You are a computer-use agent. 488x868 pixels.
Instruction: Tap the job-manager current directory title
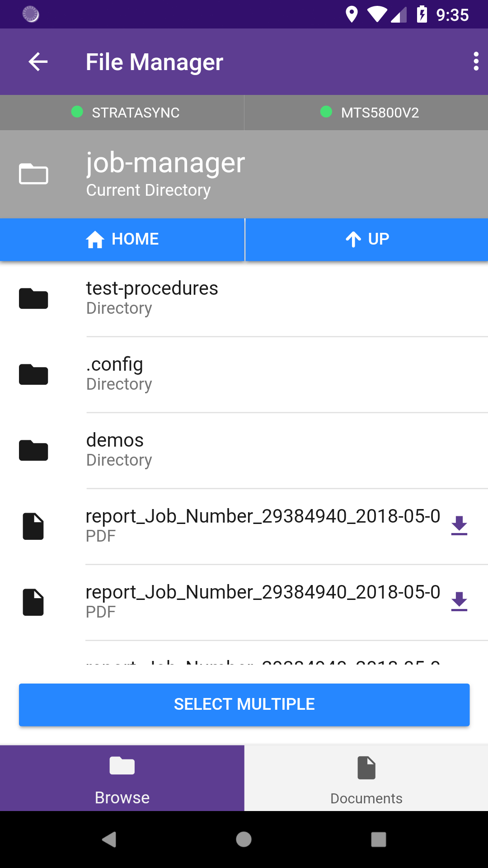click(x=165, y=163)
